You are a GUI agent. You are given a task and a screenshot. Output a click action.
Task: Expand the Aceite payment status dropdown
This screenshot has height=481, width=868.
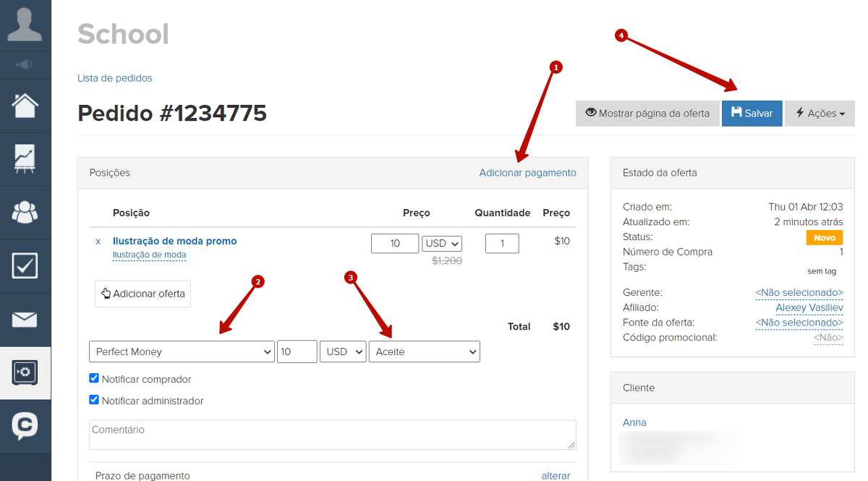coord(424,352)
